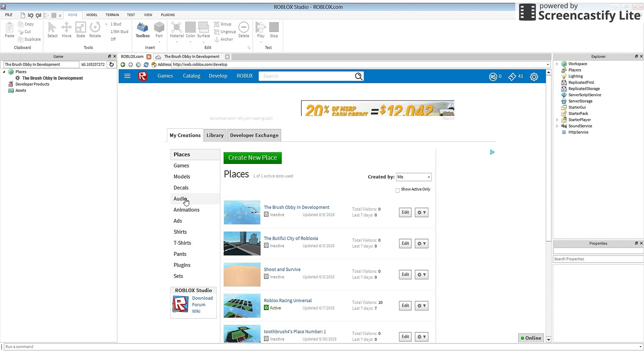Click the website Search field
This screenshot has width=644, height=362.
click(306, 76)
